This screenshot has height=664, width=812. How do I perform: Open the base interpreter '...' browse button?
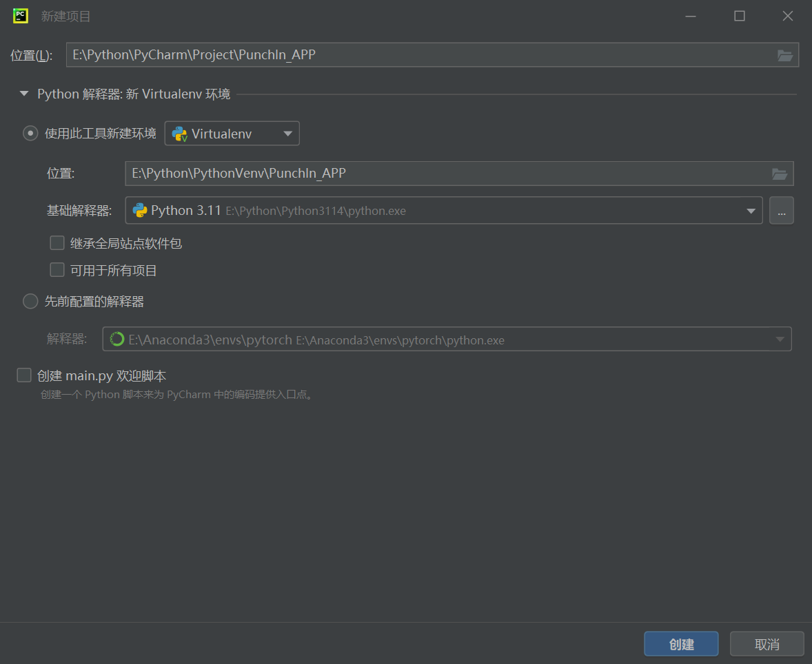pos(781,211)
